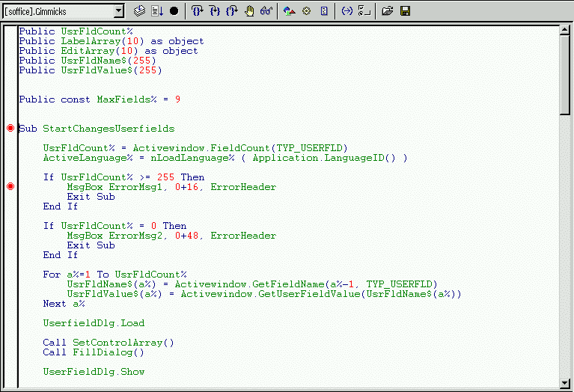This screenshot has width=574, height=392.
Task: Click 'Activewindow.GetFieldName' call
Action: coord(249,284)
